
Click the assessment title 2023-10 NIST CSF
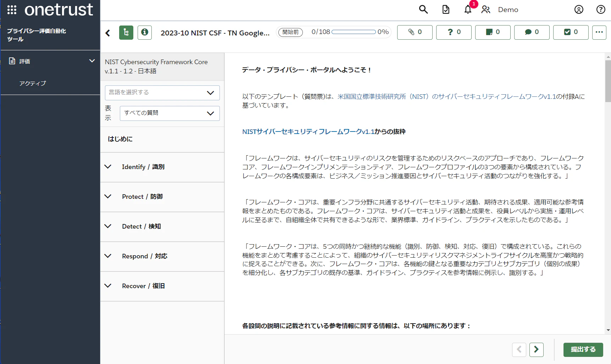click(x=215, y=33)
